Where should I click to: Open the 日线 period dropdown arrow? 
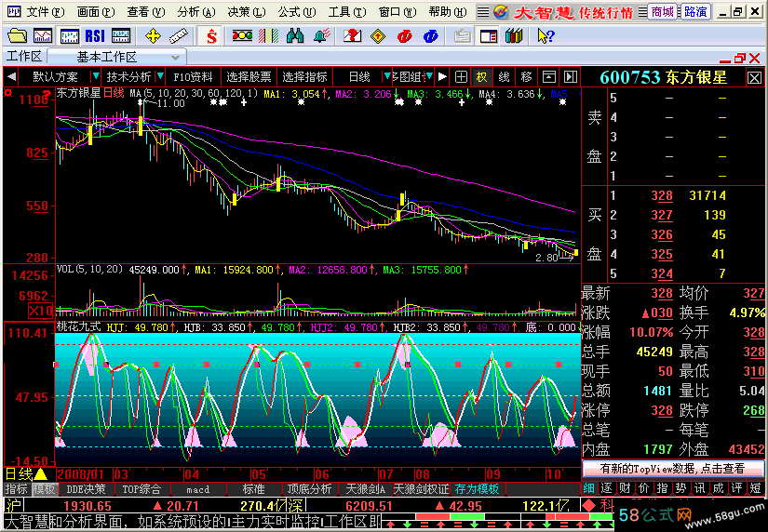click(x=387, y=76)
